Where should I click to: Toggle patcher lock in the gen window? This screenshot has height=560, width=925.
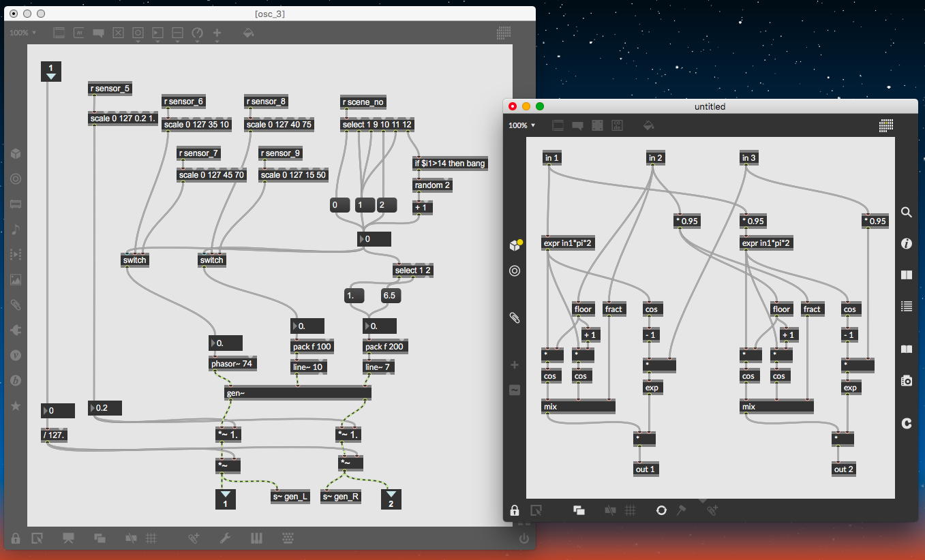515,510
